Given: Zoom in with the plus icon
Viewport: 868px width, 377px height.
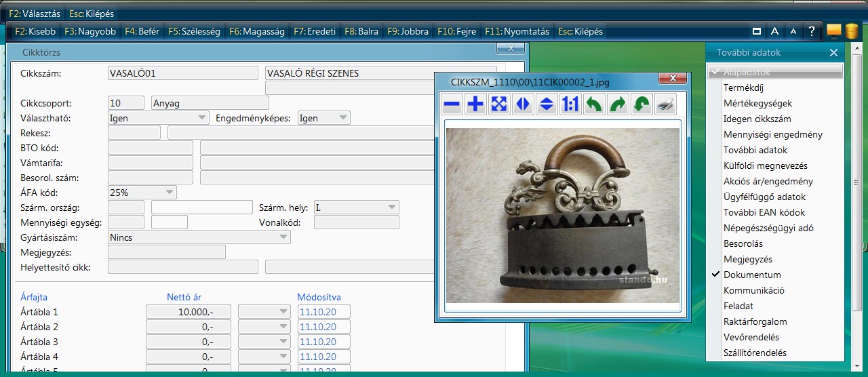Looking at the screenshot, I should pyautogui.click(x=476, y=104).
